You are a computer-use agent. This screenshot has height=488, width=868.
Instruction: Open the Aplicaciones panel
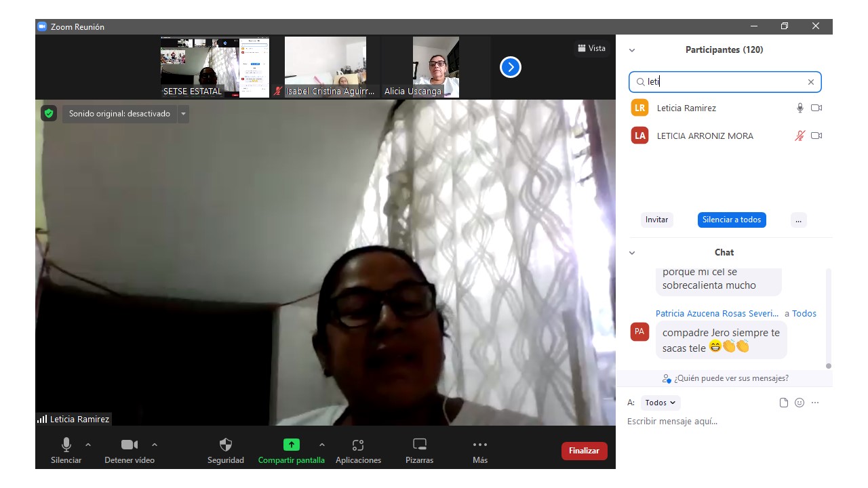[358, 451]
